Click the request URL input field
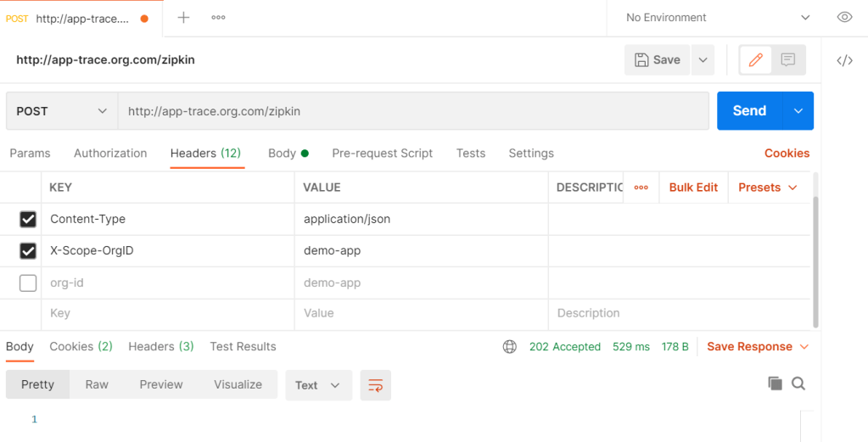The image size is (868, 442). (412, 111)
